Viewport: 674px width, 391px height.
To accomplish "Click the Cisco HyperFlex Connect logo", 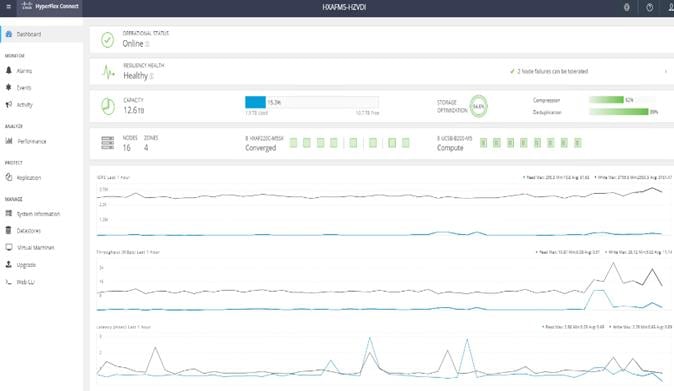I will [50, 6].
